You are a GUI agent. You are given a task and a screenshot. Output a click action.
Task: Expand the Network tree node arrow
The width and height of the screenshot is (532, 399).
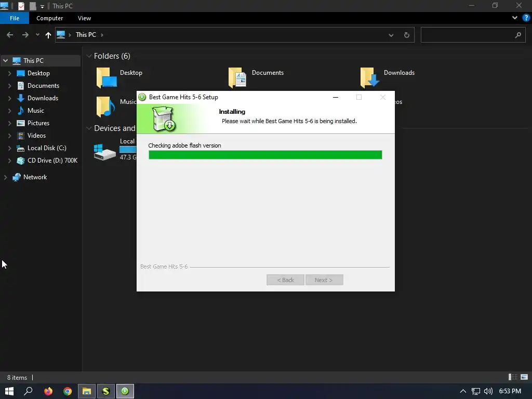click(x=5, y=177)
